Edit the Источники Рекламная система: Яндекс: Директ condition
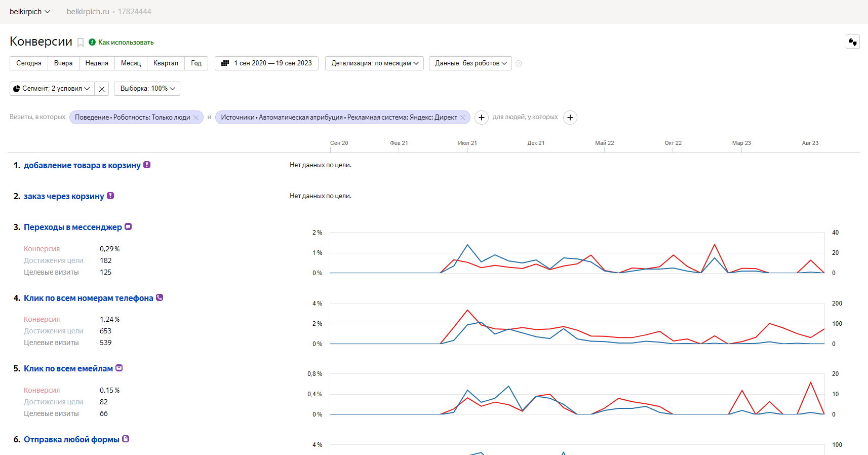Screen dimensions: 868x455 point(339,118)
